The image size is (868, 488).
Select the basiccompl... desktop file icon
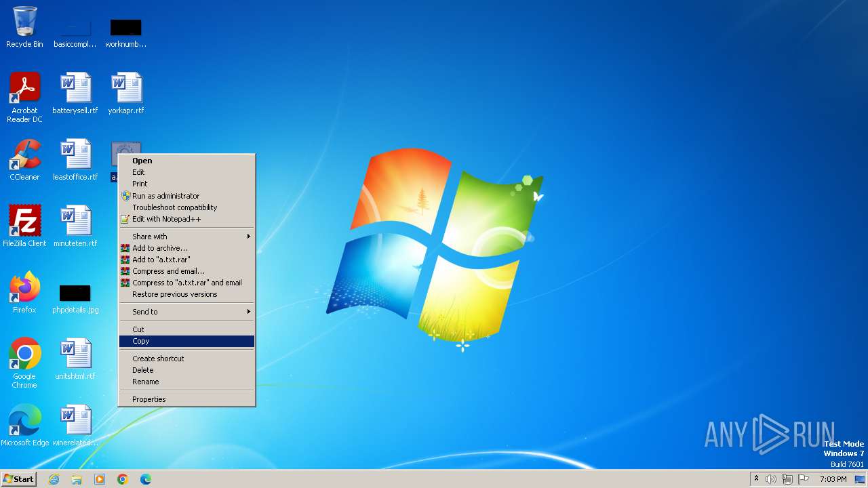[75, 31]
